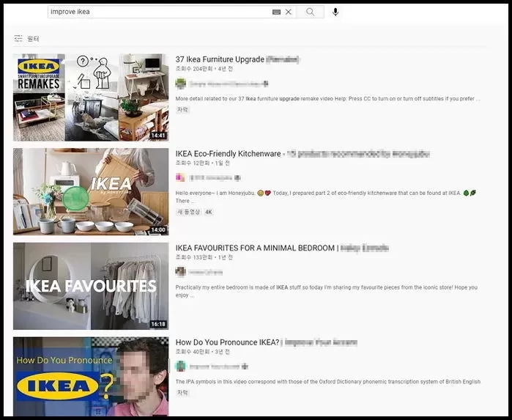
Task: Click channel avatar under IKEA Eco-Friendly Kitchenware
Action: click(x=180, y=177)
